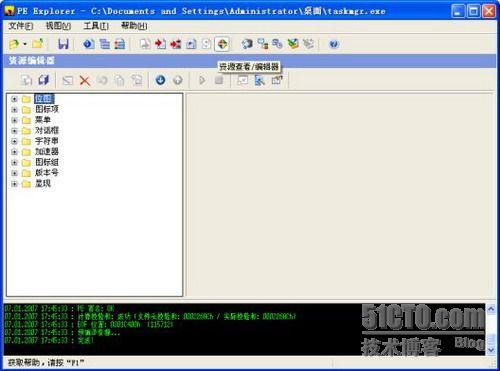Click the window-with-arrow icon in resource toolbar
Image resolution: width=500 pixels, height=371 pixels.
coord(277,80)
